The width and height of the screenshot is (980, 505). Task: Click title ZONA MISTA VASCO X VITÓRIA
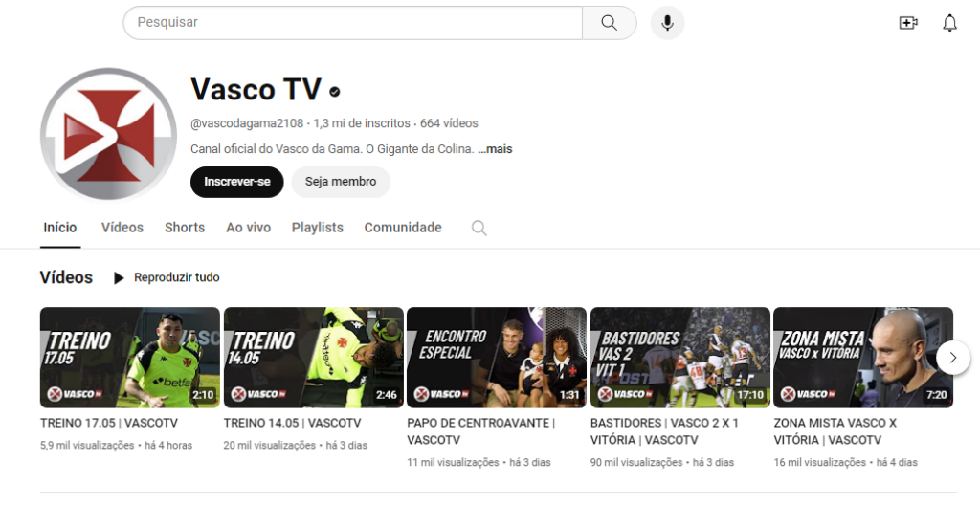[835, 431]
